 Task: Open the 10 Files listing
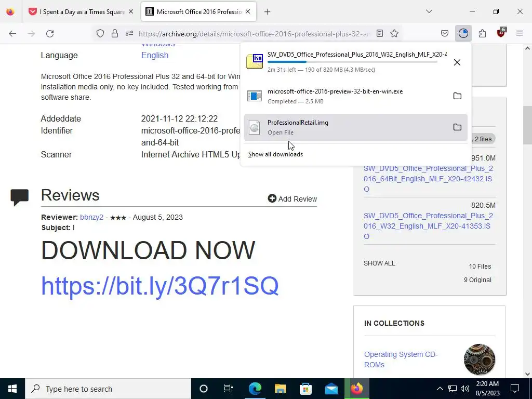click(x=480, y=267)
